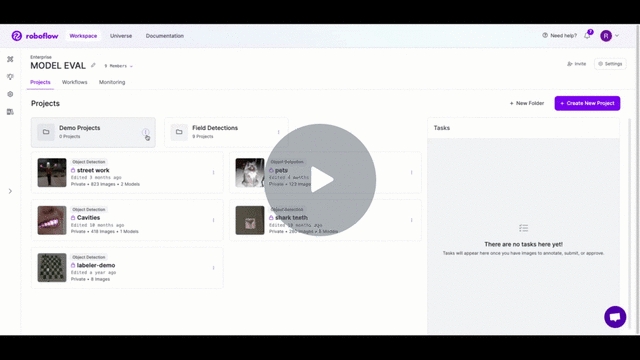Open street work project options menu
The width and height of the screenshot is (640, 360).
[x=213, y=172]
